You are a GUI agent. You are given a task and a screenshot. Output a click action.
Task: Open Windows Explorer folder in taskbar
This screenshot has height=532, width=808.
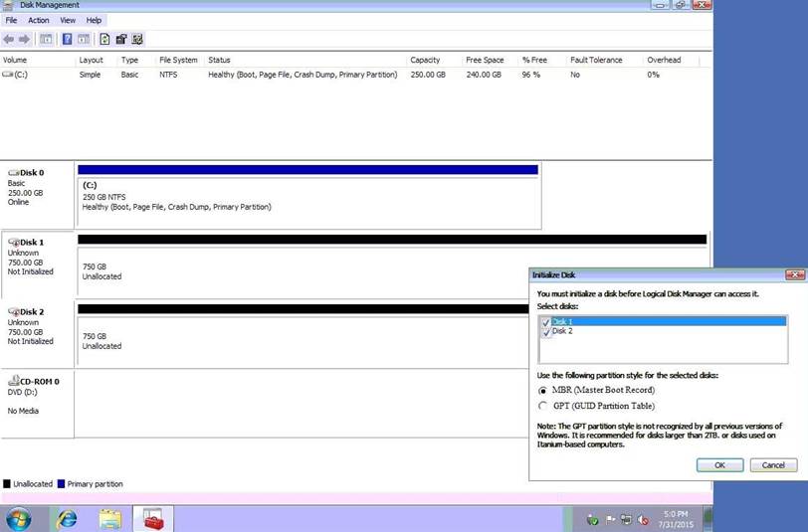click(110, 518)
